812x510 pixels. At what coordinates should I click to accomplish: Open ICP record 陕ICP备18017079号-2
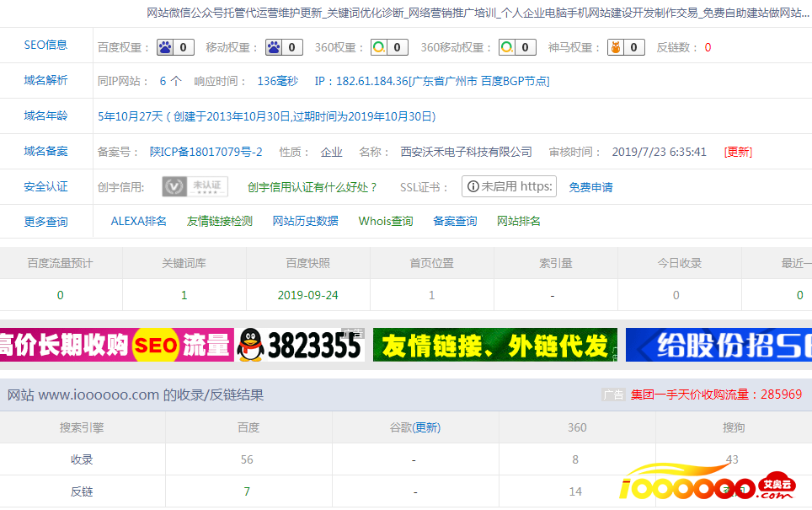[x=206, y=152]
